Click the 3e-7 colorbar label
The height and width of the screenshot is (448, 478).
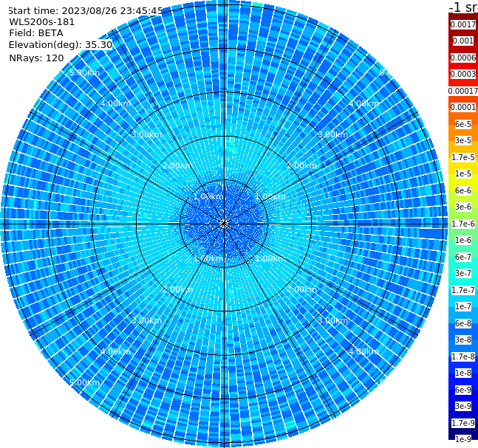(463, 273)
